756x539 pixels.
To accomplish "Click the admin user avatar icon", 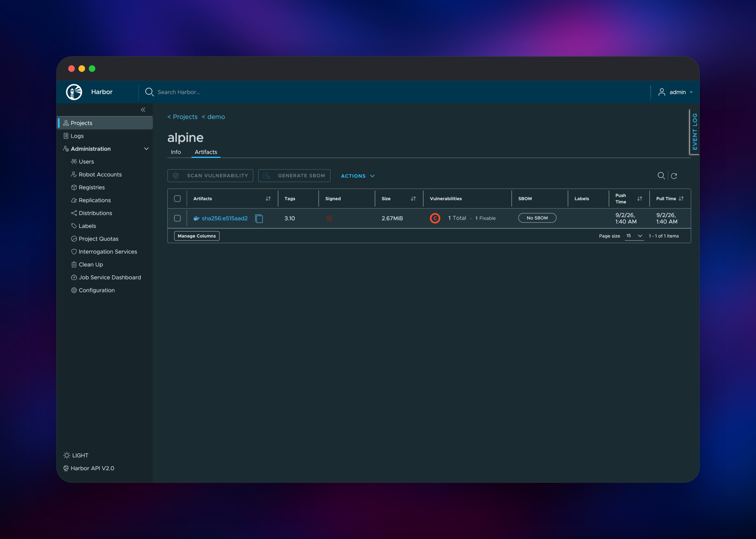I will pos(661,92).
